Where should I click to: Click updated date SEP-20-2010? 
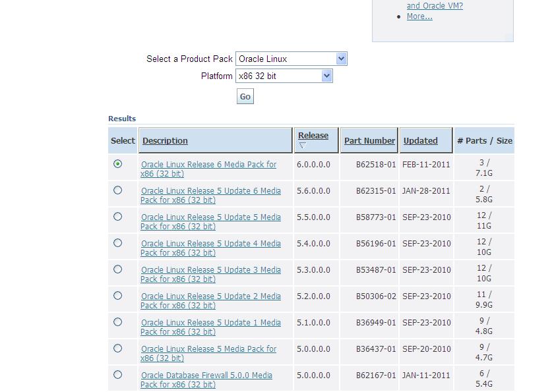426,349
